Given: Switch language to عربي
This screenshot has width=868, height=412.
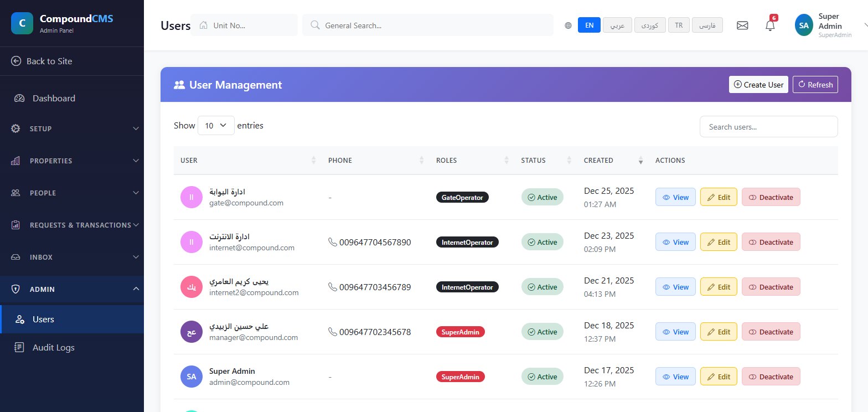Looking at the screenshot, I should pyautogui.click(x=617, y=25).
